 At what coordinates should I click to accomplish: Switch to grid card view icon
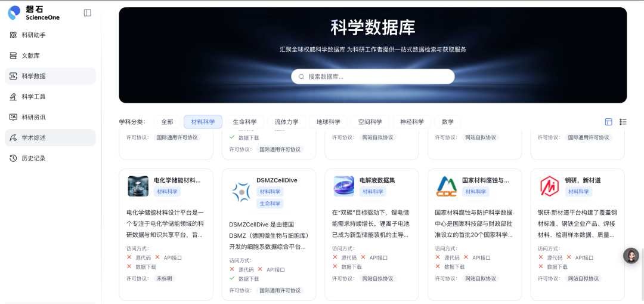point(609,122)
